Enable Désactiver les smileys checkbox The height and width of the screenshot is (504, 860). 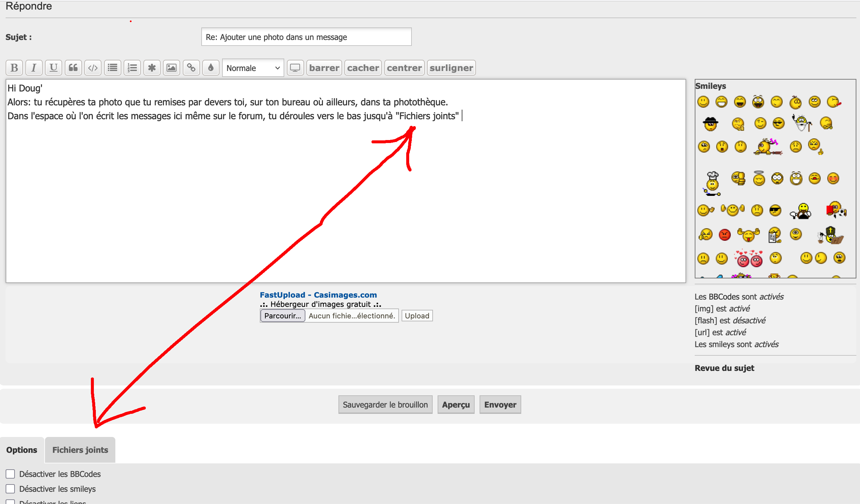click(x=11, y=489)
